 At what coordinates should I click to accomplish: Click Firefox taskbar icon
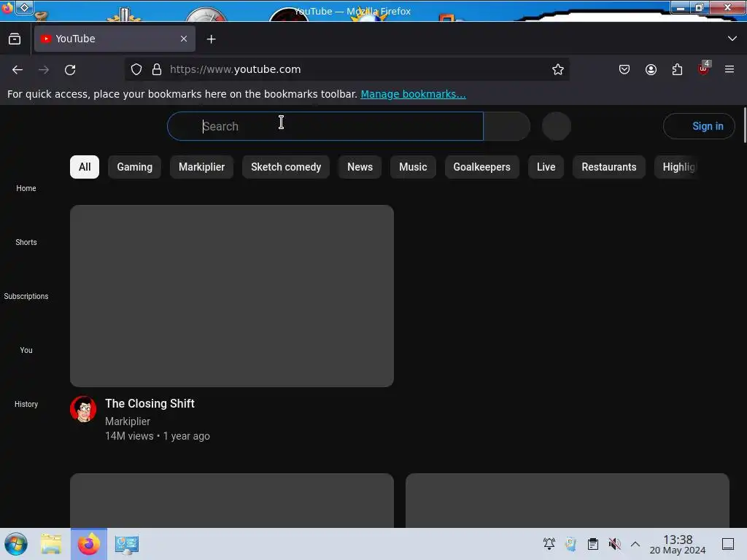point(89,544)
